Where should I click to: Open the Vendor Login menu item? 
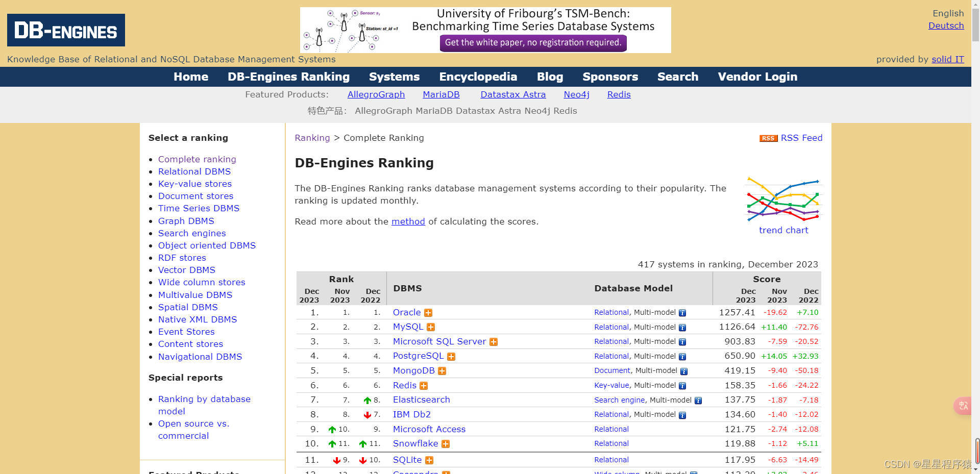pos(757,77)
